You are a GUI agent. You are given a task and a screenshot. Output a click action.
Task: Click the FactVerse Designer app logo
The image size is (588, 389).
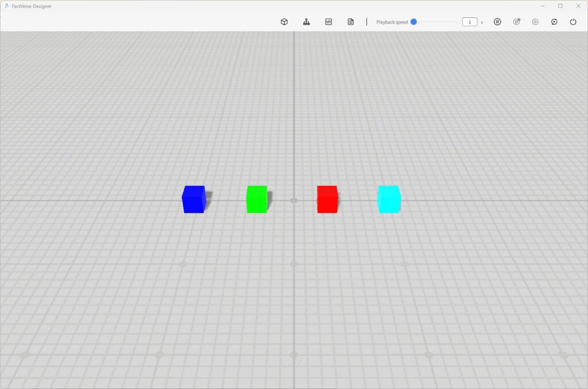click(x=8, y=6)
